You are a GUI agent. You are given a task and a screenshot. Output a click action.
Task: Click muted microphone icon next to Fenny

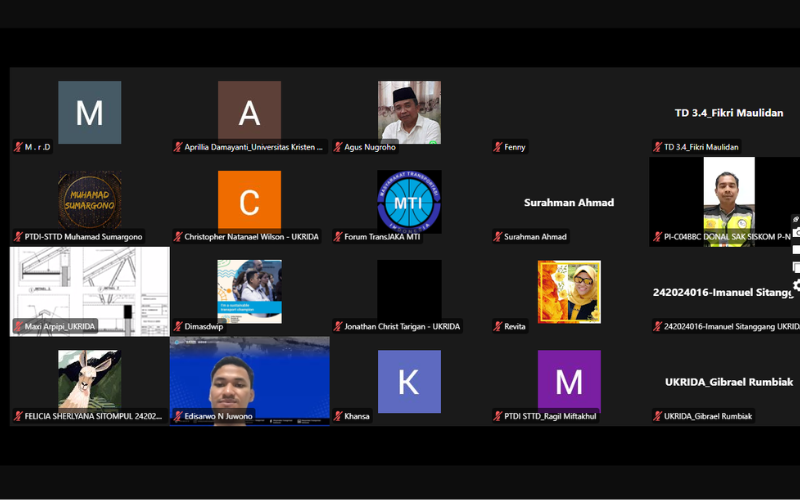coord(498,147)
